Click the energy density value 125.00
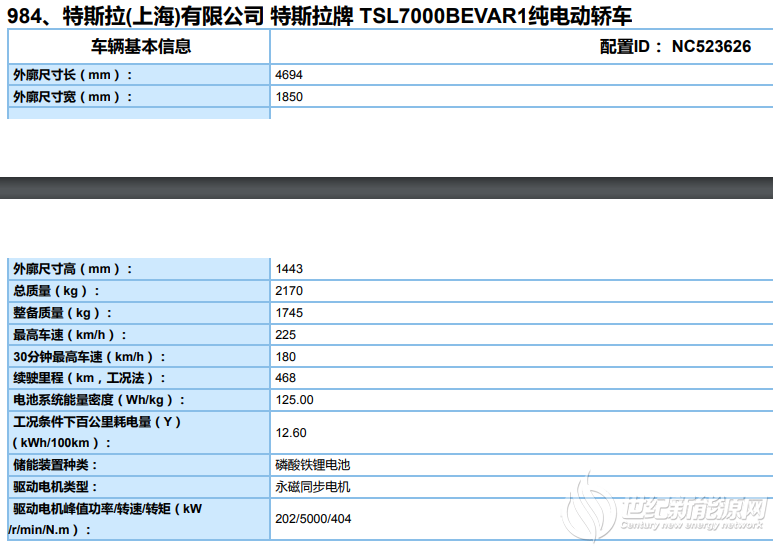The height and width of the screenshot is (549, 773). click(x=294, y=400)
